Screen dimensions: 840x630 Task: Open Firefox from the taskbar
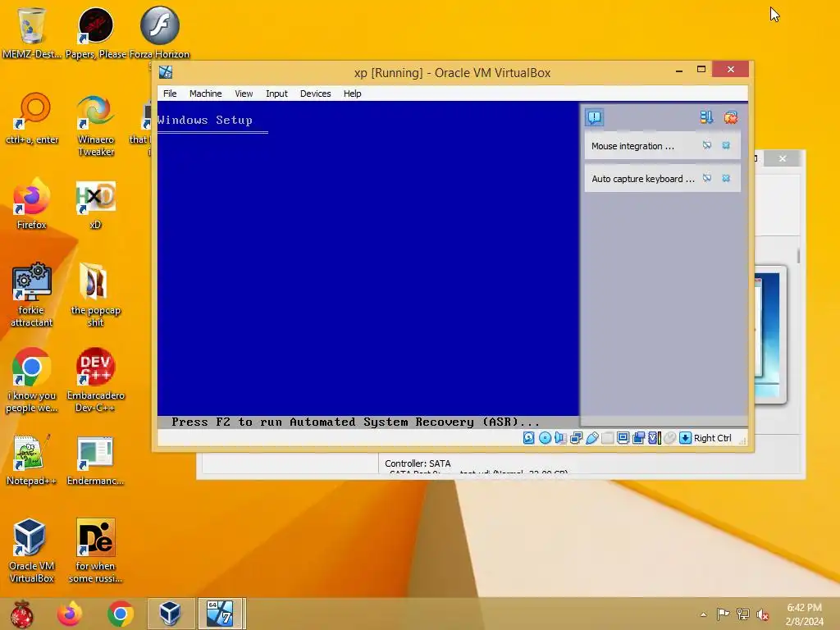(x=70, y=614)
